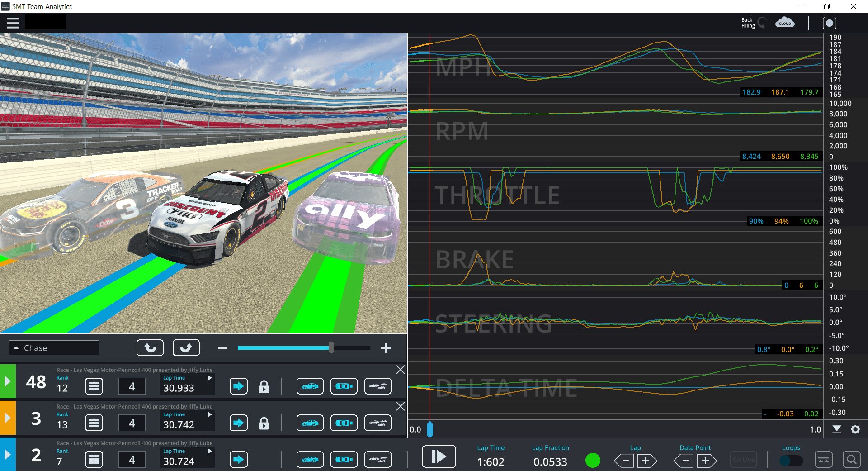Image resolution: width=868 pixels, height=471 pixels.
Task: Open chart settings gear icon
Action: coord(855,429)
